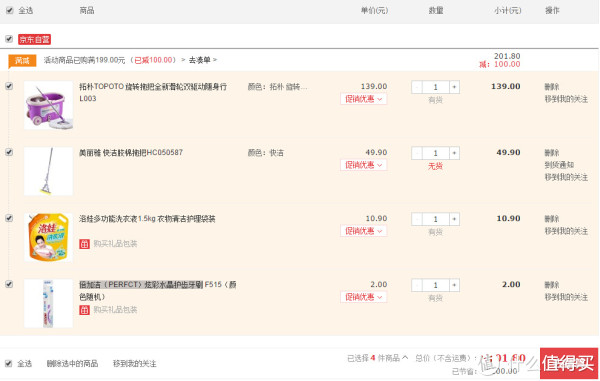Uncheck the 倍加洁 toothbrush item checkbox

coord(9,284)
